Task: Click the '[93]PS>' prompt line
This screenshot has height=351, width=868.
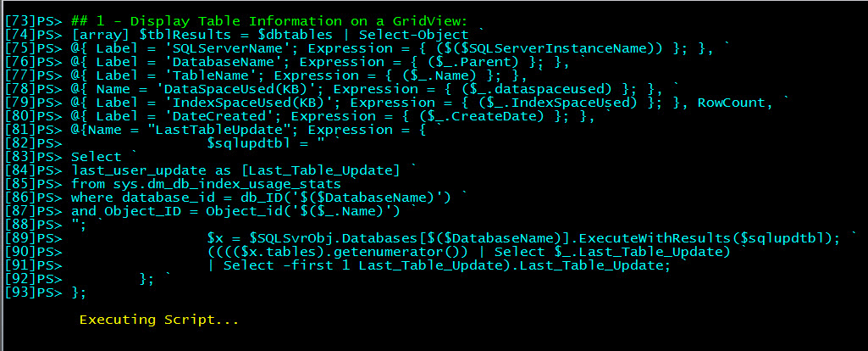Action: pos(45,292)
